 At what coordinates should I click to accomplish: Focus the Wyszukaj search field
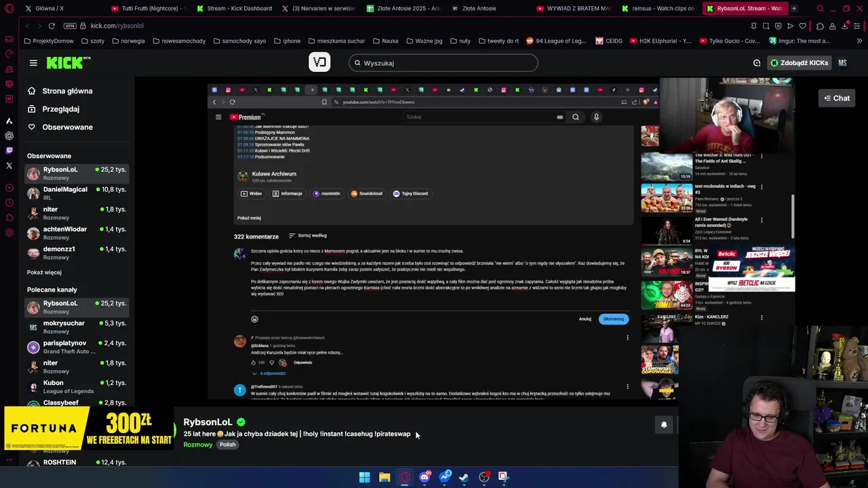(x=443, y=63)
